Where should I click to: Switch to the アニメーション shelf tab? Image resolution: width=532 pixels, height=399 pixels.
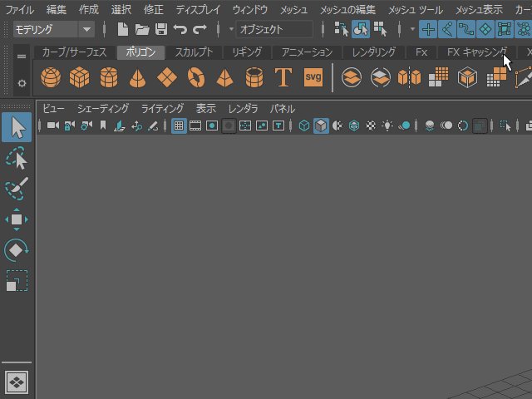click(307, 52)
